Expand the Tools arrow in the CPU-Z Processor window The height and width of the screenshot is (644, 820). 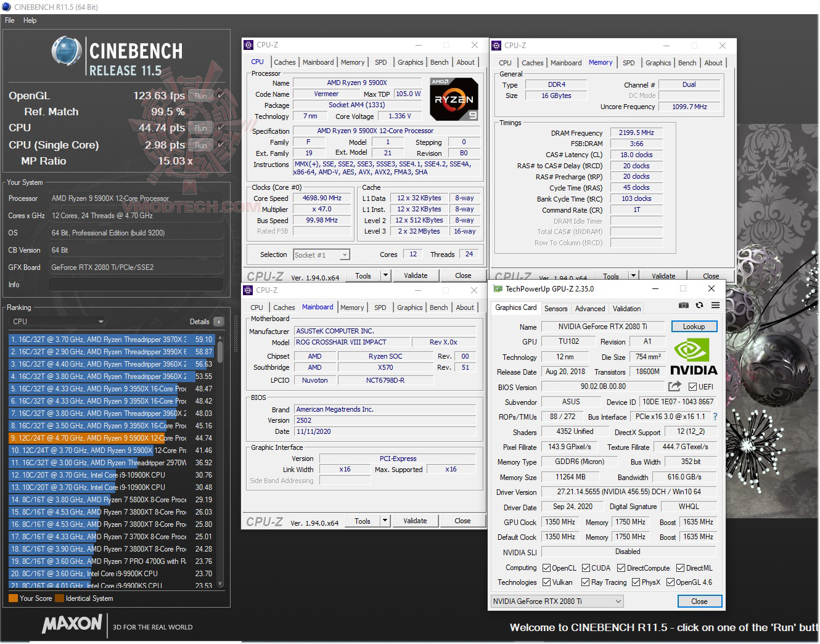(386, 275)
